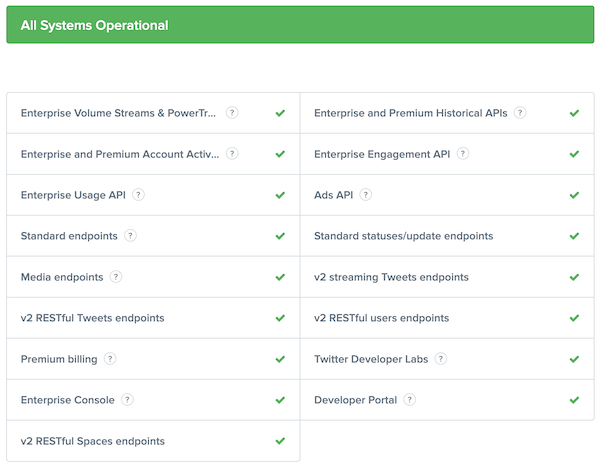Image resolution: width=600 pixels, height=470 pixels.
Task: Open Premium billing help icon
Action: tap(110, 359)
